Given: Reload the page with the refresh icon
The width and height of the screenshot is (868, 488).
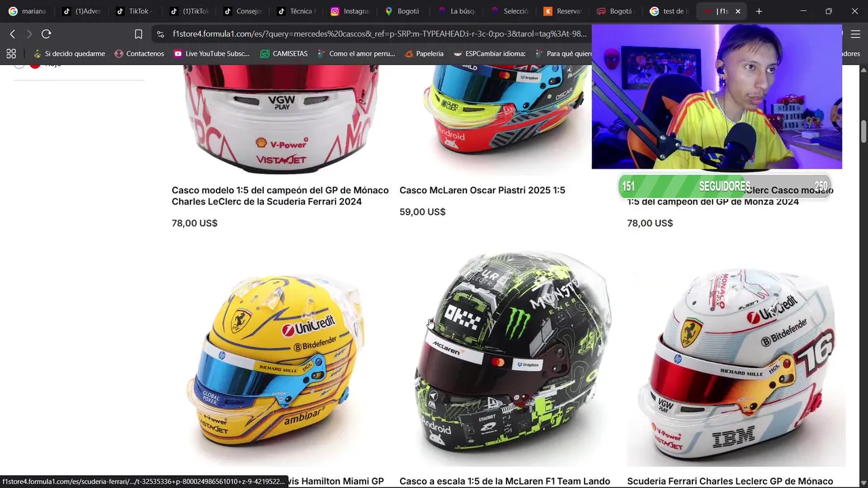Looking at the screenshot, I should pyautogui.click(x=46, y=34).
